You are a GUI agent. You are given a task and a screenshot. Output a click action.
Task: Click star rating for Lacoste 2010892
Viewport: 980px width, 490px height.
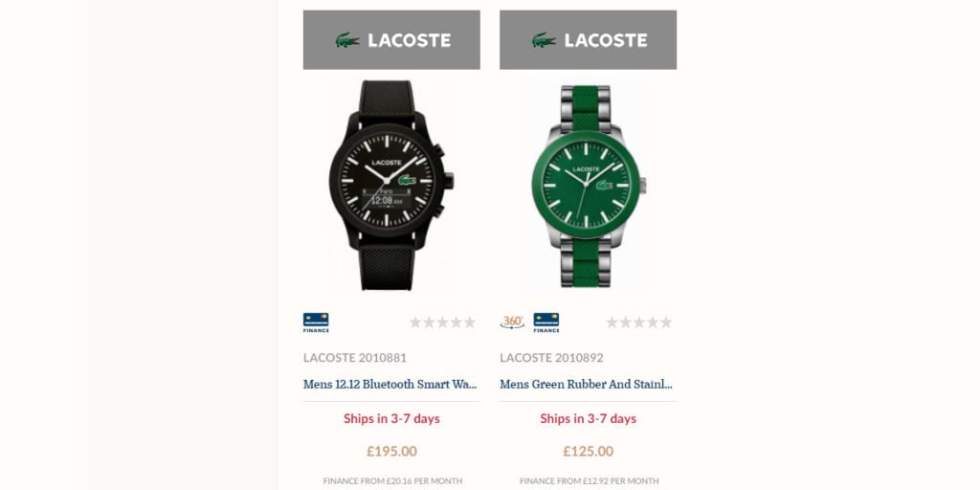(638, 323)
